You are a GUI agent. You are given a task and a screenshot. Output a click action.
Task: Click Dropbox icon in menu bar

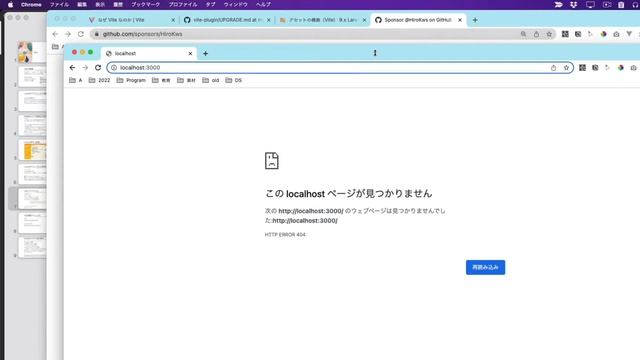pos(573,4)
